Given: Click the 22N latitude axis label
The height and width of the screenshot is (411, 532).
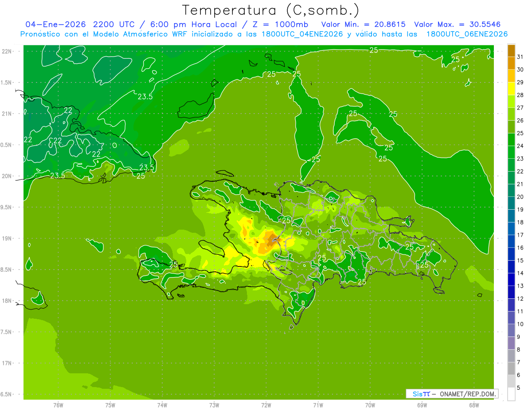Looking at the screenshot, I should click(x=7, y=51).
